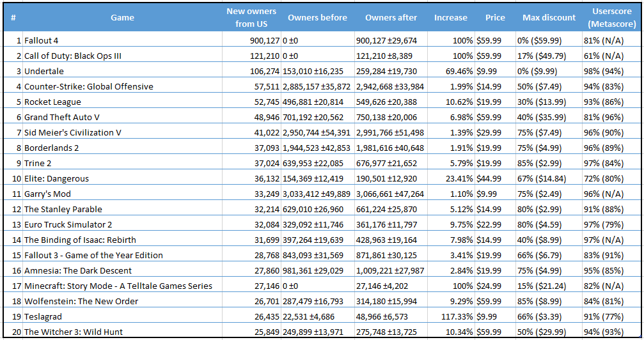
Task: Click the 'Owners after' column header
Action: pos(391,18)
